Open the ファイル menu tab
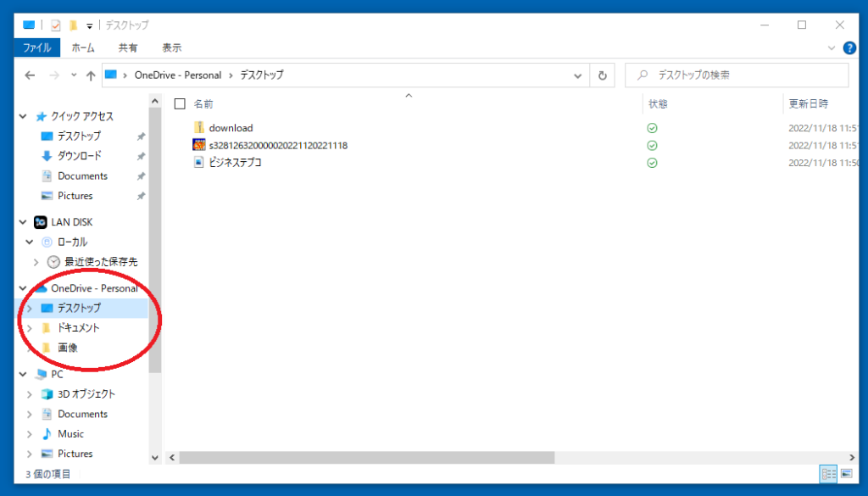868x496 pixels. (x=37, y=47)
